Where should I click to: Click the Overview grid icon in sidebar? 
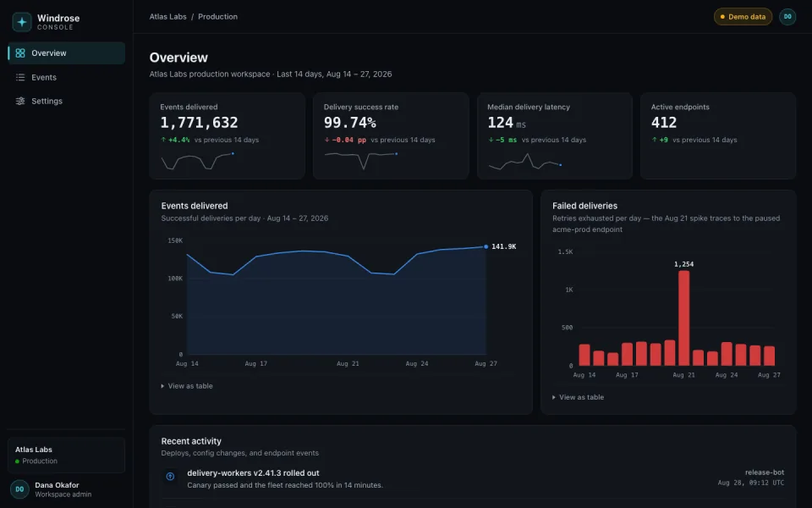(x=20, y=52)
